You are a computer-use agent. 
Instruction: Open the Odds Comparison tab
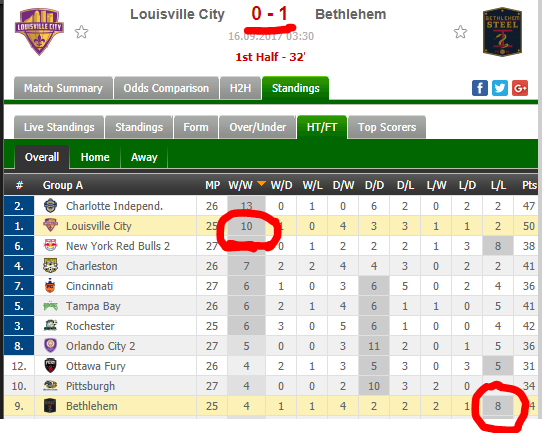pos(166,88)
